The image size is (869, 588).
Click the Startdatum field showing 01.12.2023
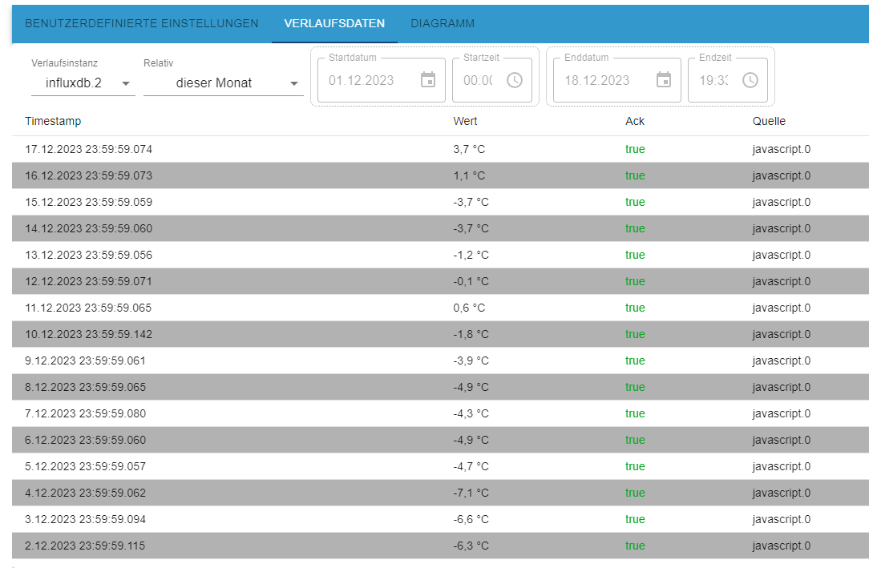pos(362,80)
